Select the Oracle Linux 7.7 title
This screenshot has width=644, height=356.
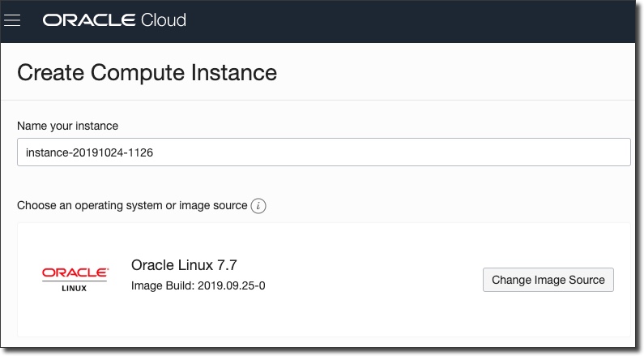[184, 265]
